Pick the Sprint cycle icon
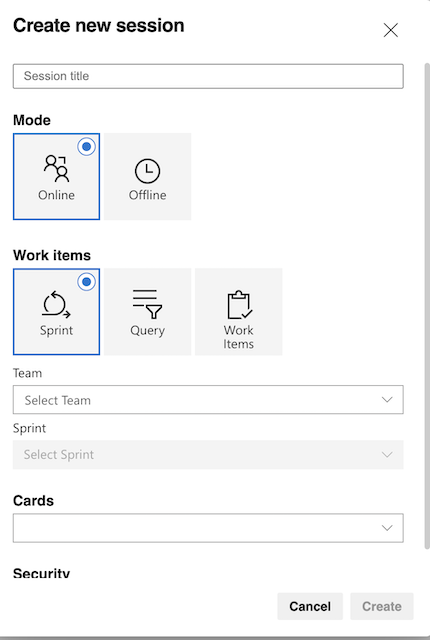Viewport: 430px width, 640px height. coord(56,304)
